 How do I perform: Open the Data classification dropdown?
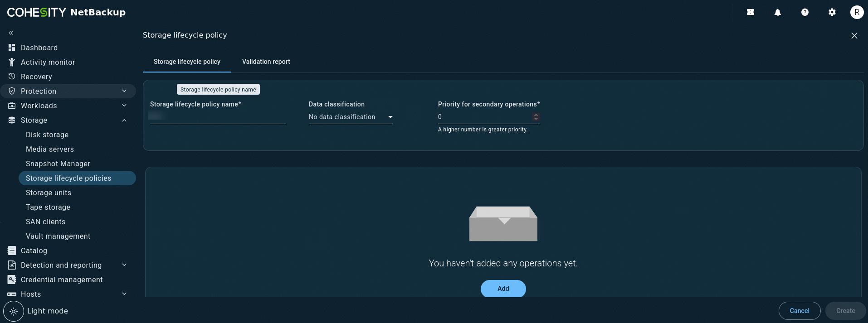351,117
